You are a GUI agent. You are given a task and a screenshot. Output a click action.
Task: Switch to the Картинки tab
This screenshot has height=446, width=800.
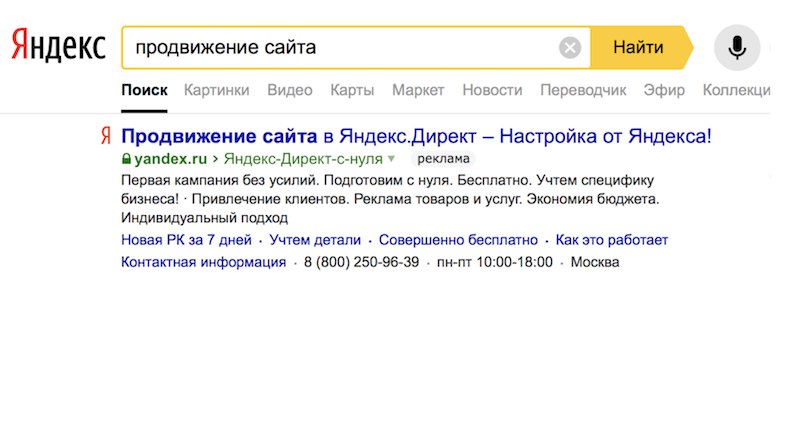pyautogui.click(x=216, y=90)
